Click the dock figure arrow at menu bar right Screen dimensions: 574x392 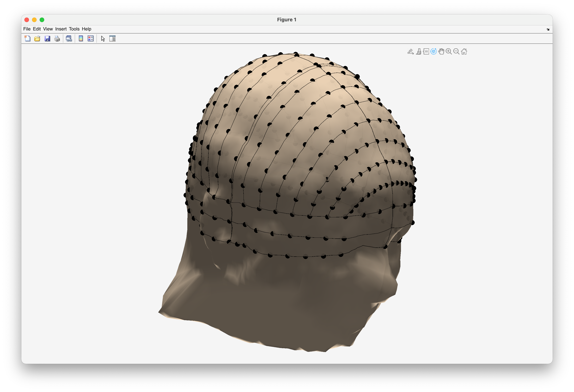(548, 29)
